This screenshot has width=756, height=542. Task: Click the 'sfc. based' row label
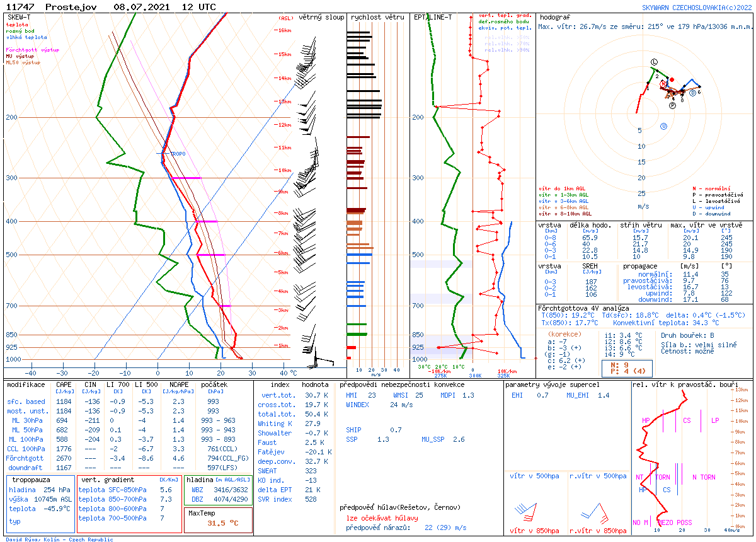tap(26, 401)
